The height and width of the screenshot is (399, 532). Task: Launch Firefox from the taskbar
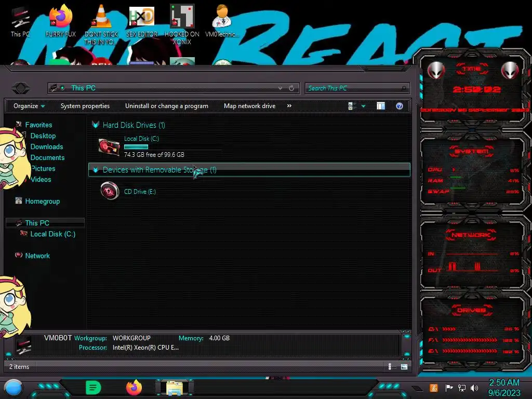pos(134,388)
